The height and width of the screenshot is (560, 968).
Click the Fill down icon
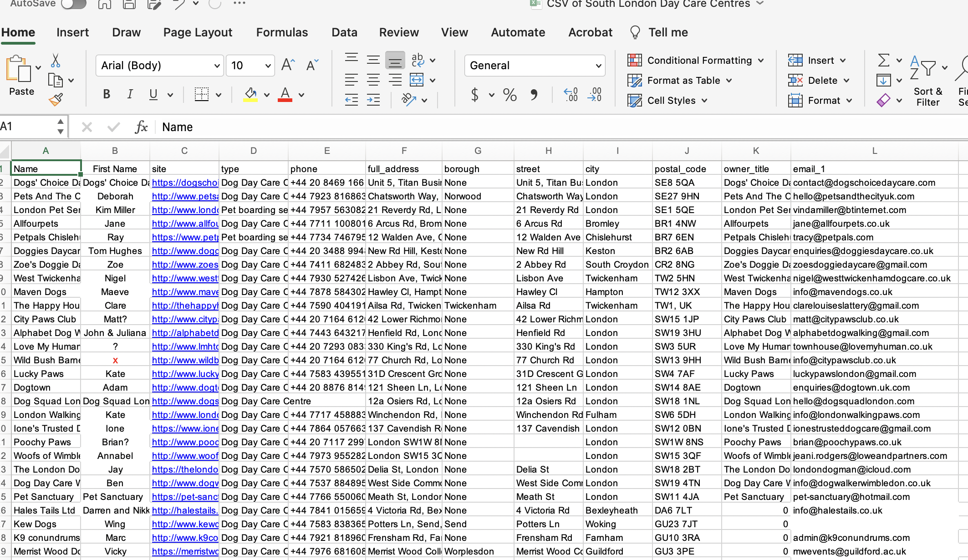(883, 81)
